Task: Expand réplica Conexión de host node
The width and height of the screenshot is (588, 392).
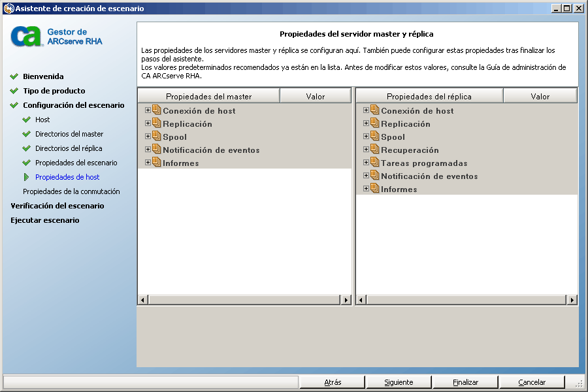Action: click(x=366, y=110)
